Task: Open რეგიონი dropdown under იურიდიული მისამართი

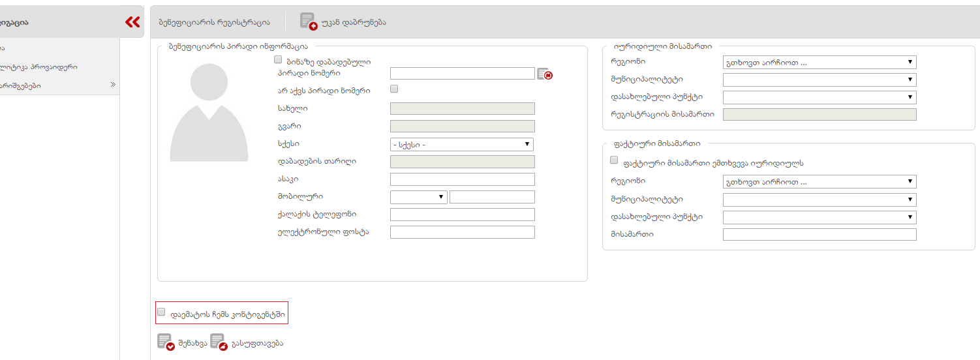Action: (x=819, y=63)
